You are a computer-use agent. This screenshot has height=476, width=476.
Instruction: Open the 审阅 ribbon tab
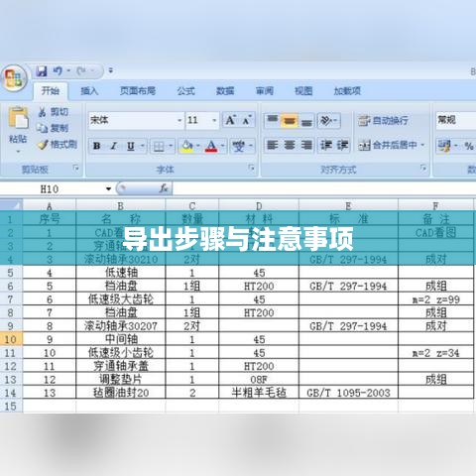pos(265,91)
